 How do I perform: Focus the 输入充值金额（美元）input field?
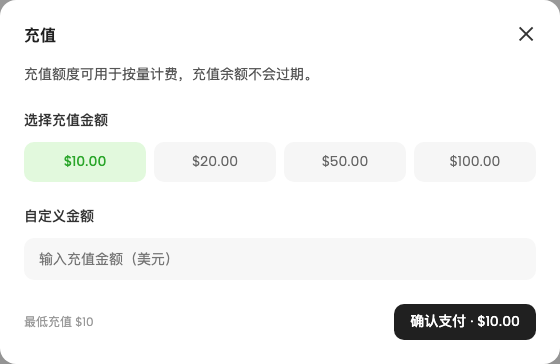(280, 259)
